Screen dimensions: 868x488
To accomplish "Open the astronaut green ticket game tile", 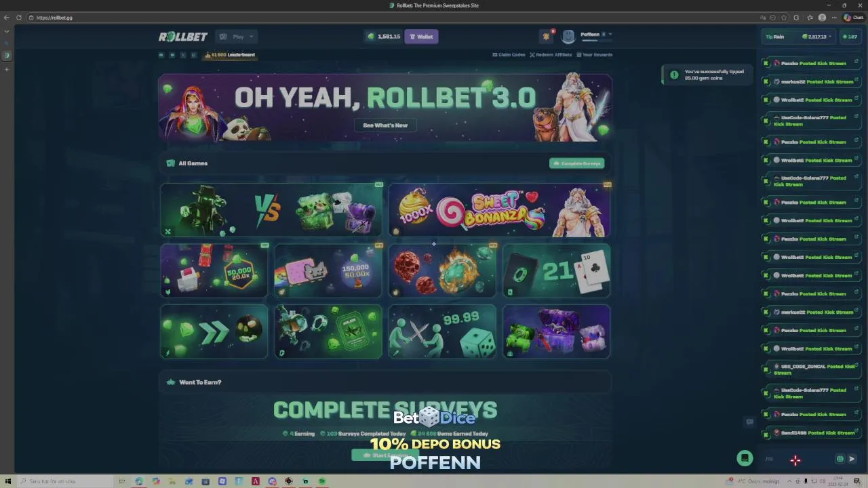I will pos(328,331).
